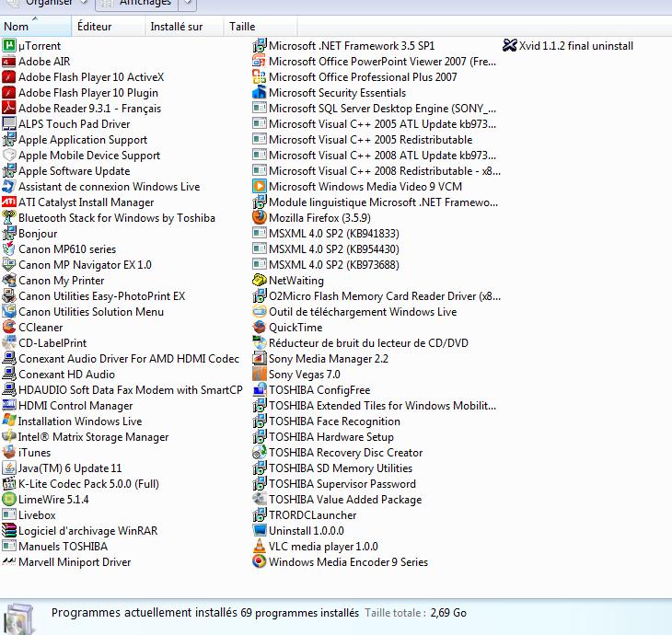Select the Adobe Reader 9.3.1 icon
Viewport: 672px width, 635px height.
pos(9,108)
